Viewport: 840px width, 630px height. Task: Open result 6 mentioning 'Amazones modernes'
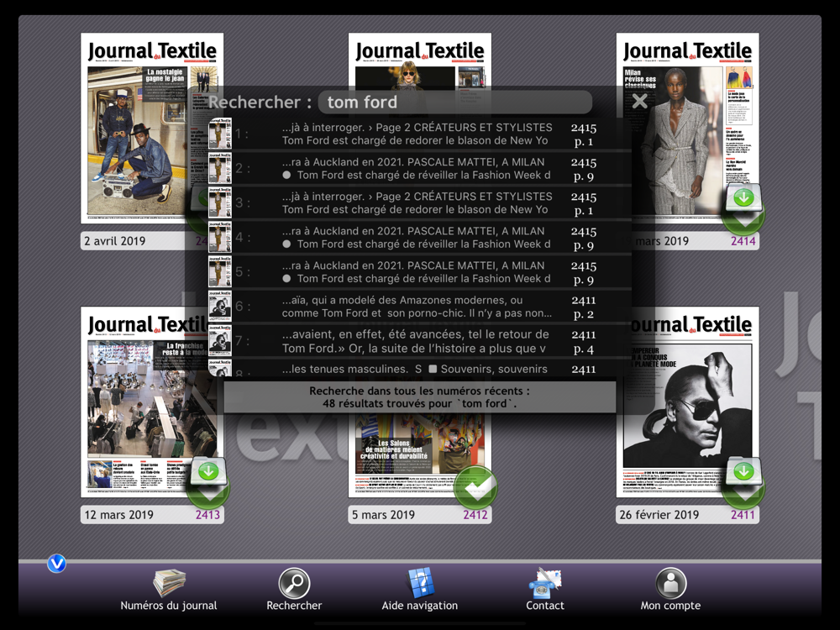point(419,307)
